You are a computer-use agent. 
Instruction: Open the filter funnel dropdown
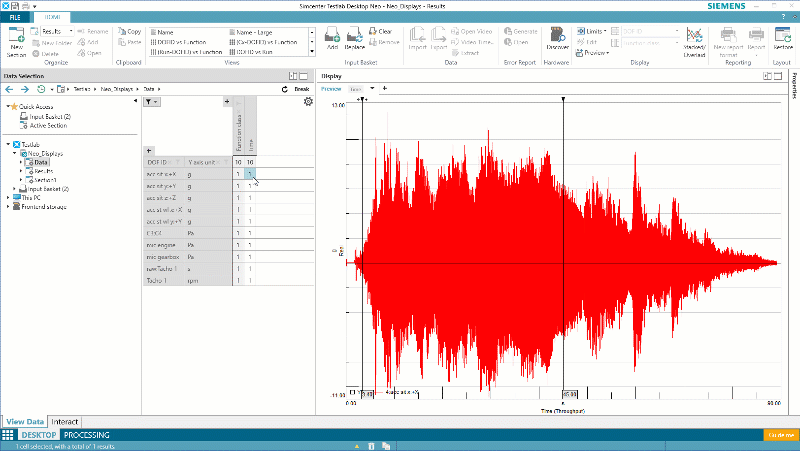pyautogui.click(x=152, y=102)
